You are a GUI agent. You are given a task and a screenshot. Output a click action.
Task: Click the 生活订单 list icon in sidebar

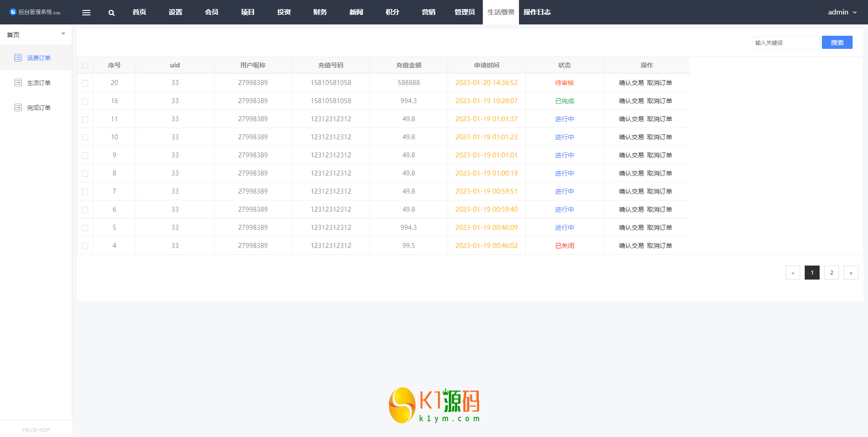(18, 82)
